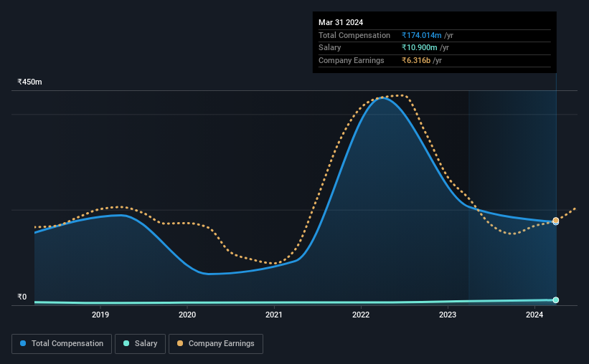Click the Total Compensation tooltip row label

pyautogui.click(x=354, y=35)
